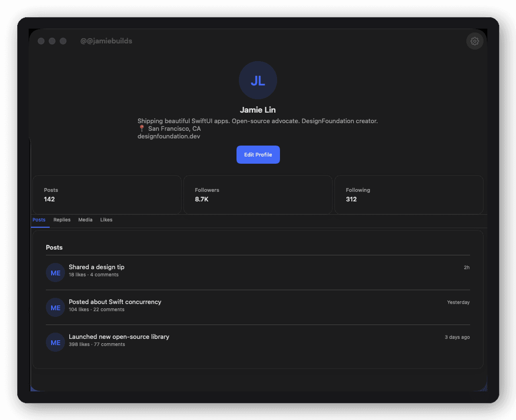Screen dimensions: 516x420
Task: Click ME avatar beside 'Posted about Swift concurrency'
Action: [55, 308]
